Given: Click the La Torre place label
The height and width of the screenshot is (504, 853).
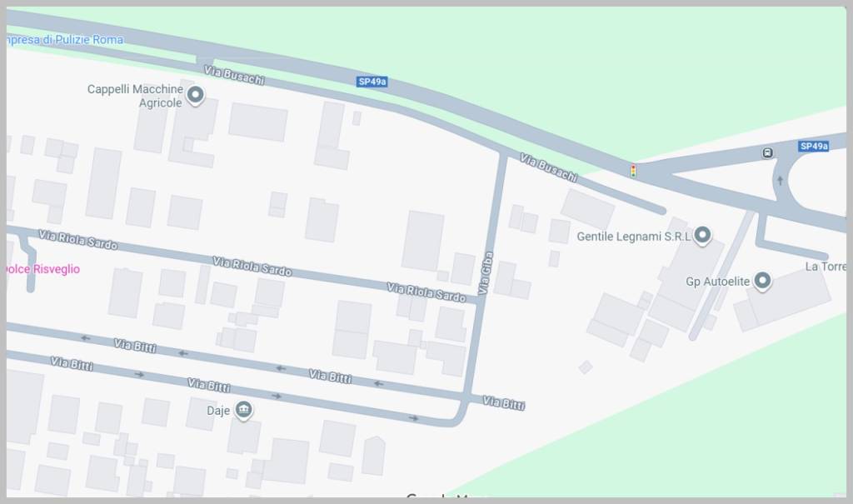Looking at the screenshot, I should 826,267.
